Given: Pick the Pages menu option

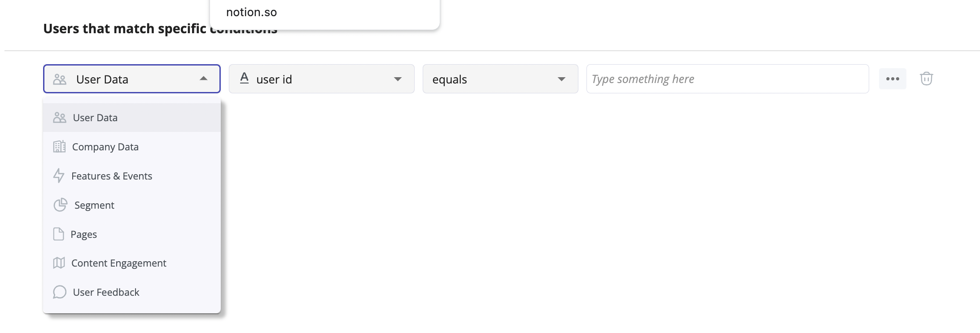Looking at the screenshot, I should [x=132, y=234].
